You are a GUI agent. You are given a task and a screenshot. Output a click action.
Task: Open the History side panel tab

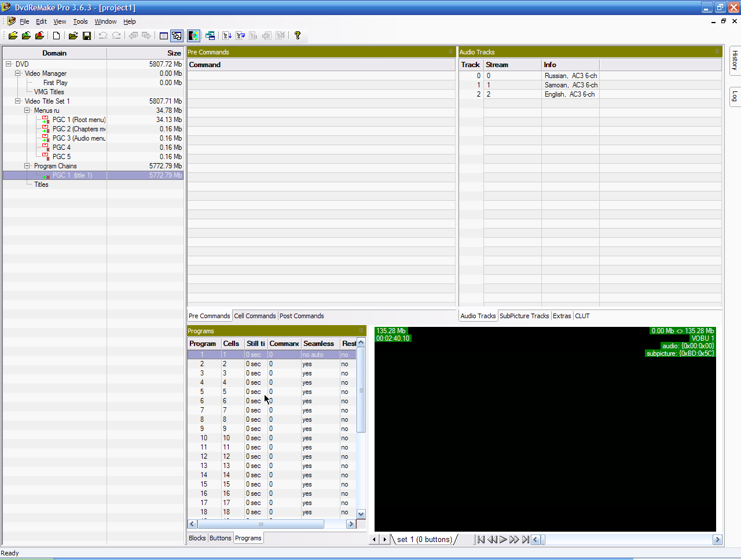coord(735,61)
